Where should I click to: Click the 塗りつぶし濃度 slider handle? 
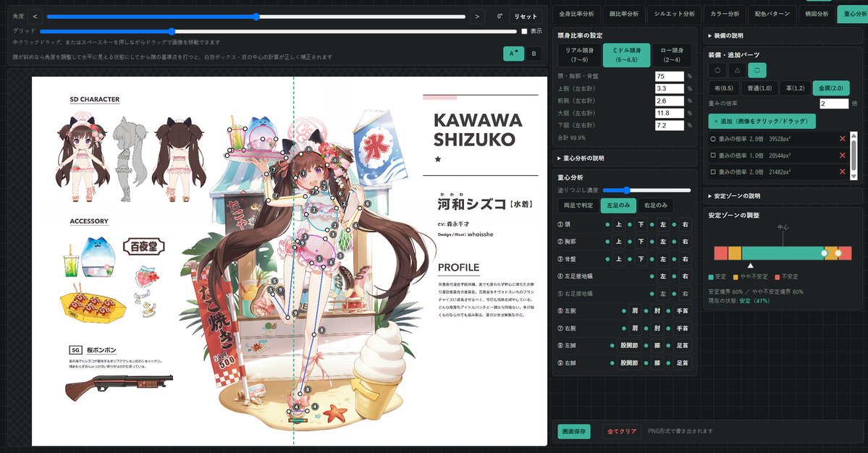pyautogui.click(x=626, y=190)
